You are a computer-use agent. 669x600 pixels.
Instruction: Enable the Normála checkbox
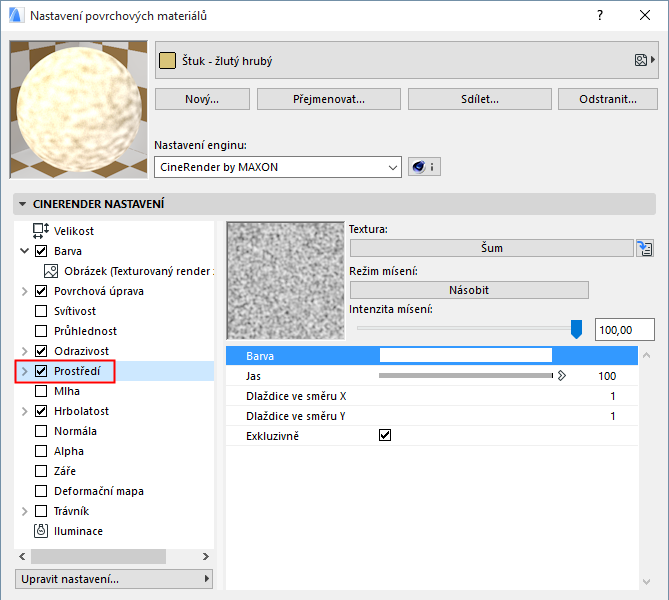pos(41,431)
